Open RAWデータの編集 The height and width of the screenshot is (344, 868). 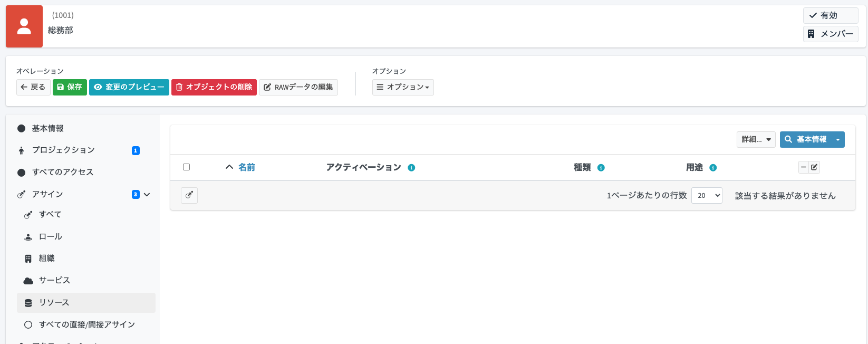298,87
